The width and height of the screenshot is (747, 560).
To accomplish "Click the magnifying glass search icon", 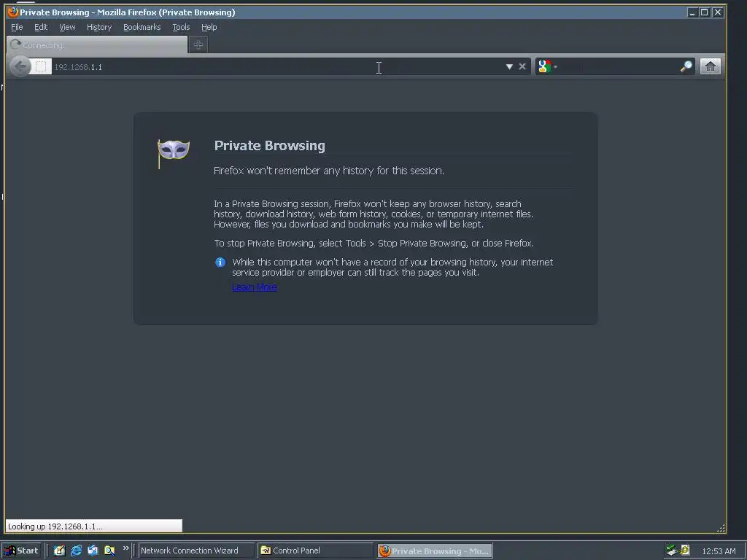I will (686, 66).
